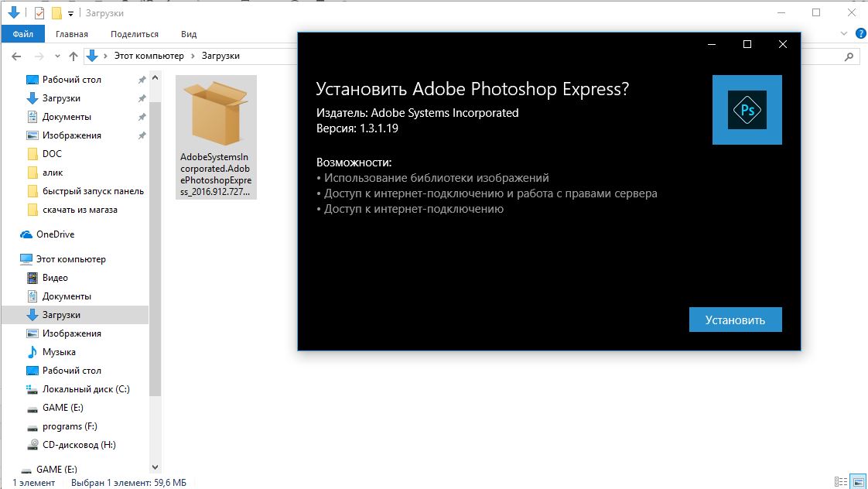Minimize the installer dialog

(712, 44)
